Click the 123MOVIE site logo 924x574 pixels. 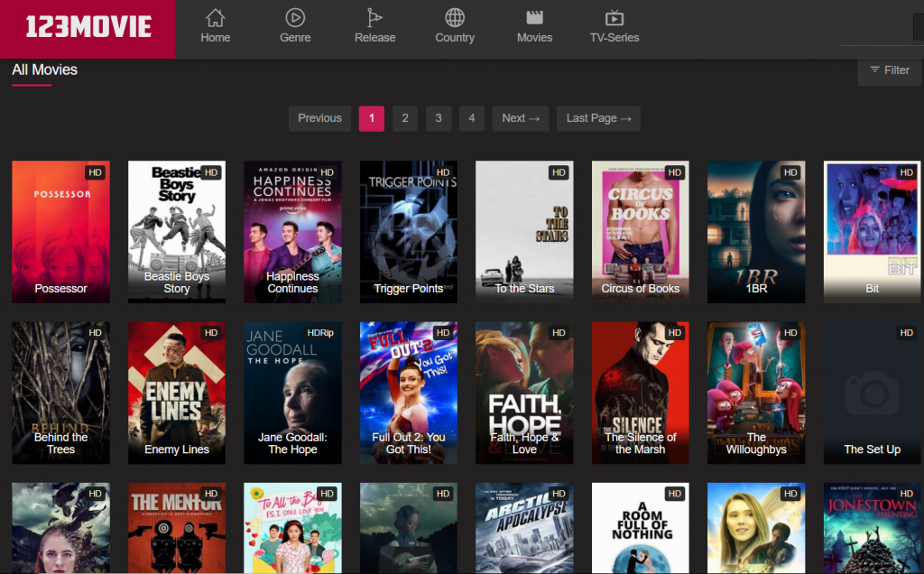click(x=88, y=28)
